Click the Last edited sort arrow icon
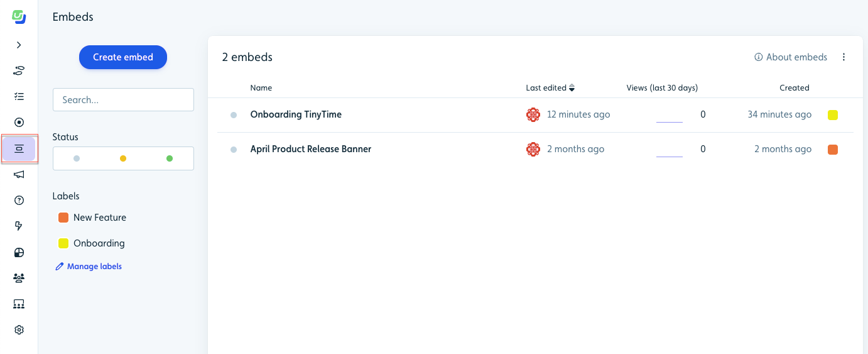The image size is (868, 354). [572, 88]
